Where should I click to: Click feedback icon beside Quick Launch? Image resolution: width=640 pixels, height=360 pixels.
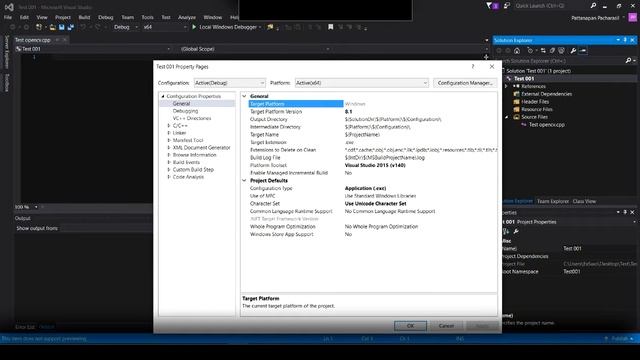pos(507,6)
